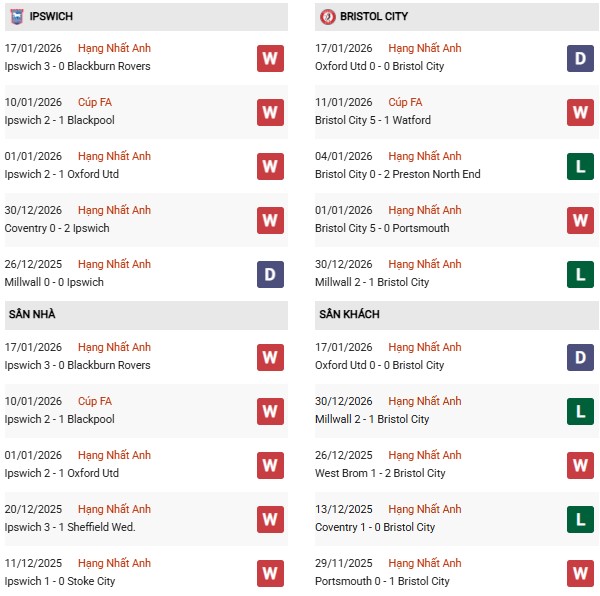Click L badge for Bristol City 0-2 Preston

580,166
